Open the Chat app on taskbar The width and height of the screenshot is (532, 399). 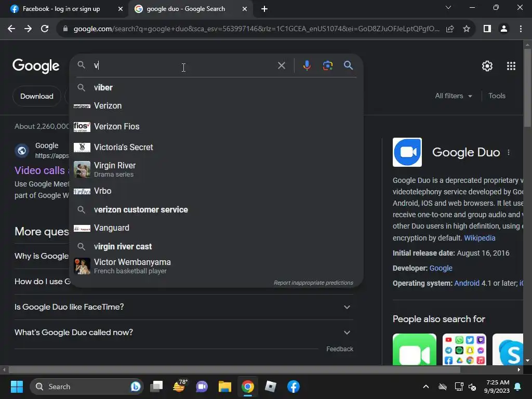(202, 387)
